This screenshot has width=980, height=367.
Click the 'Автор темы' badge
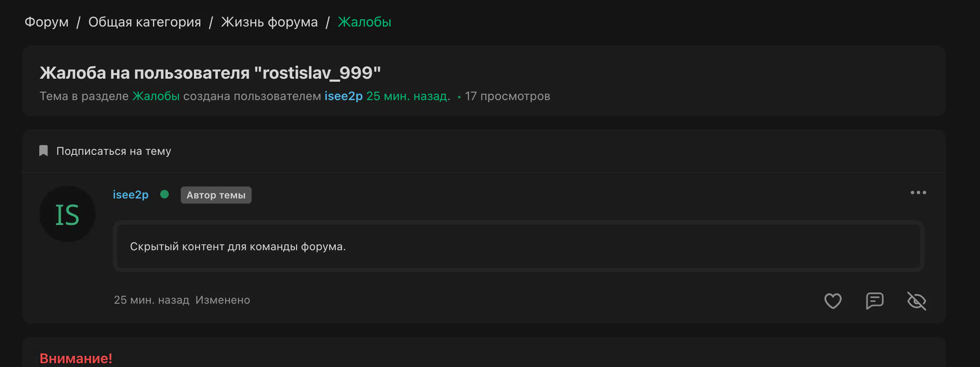(216, 195)
